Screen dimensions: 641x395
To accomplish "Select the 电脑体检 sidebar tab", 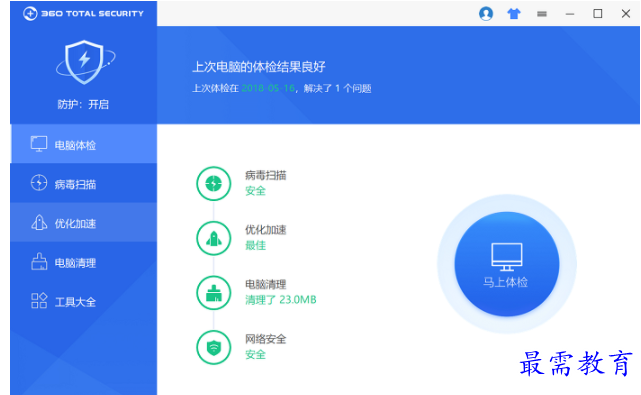I will [x=83, y=144].
